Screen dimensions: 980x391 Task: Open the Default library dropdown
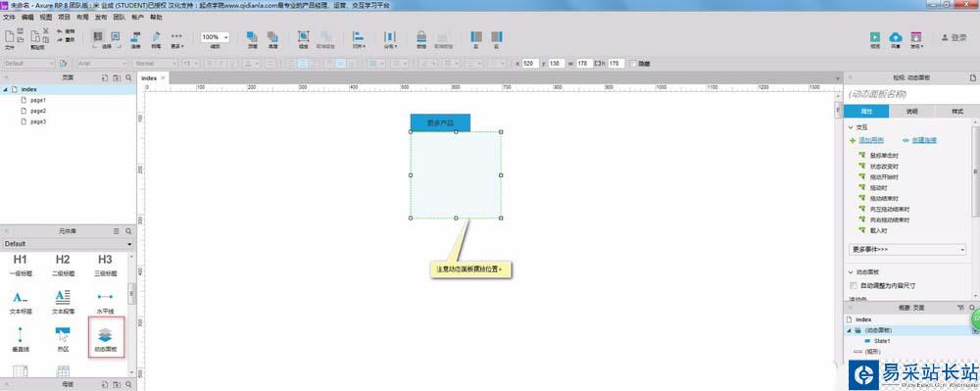[x=68, y=244]
